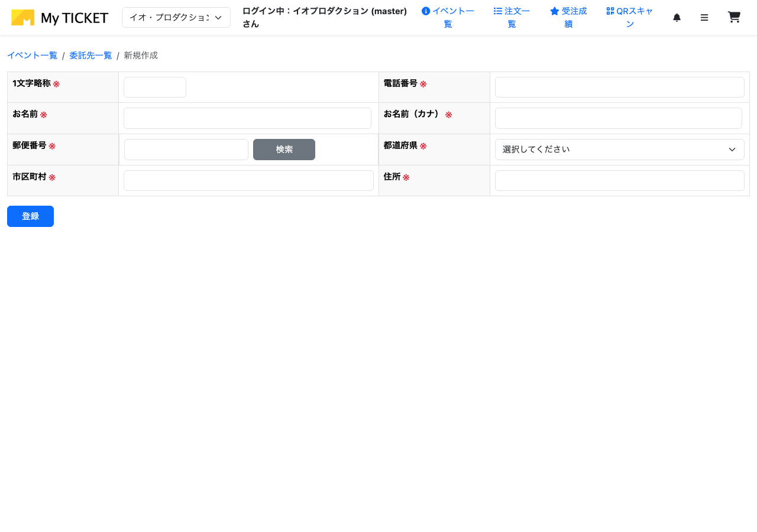Viewport: 757px width, 532px height.
Task: Focus the お名前（カナ） input field
Action: pos(618,118)
